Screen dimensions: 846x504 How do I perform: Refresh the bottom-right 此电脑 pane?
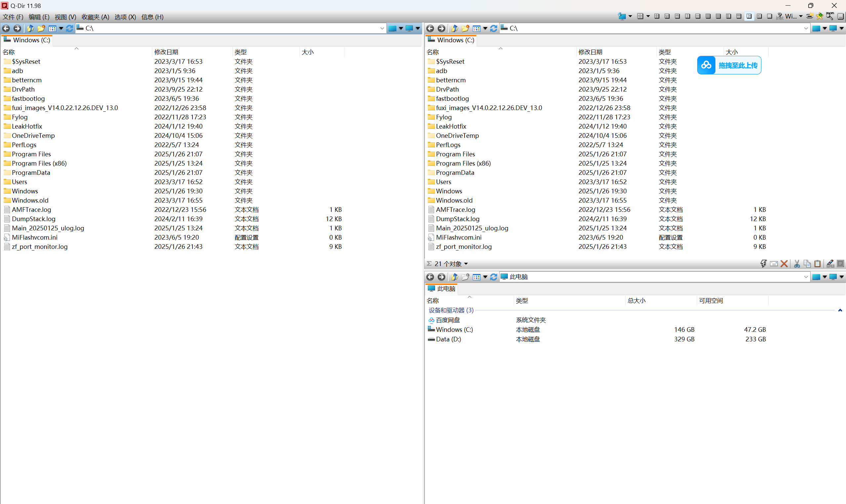coord(494,277)
